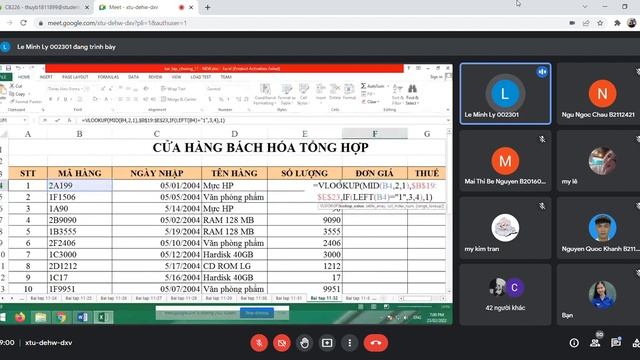Viewport: 640px width, 360px height.
Task: Open the Find & Select dropdown
Action: (412, 94)
